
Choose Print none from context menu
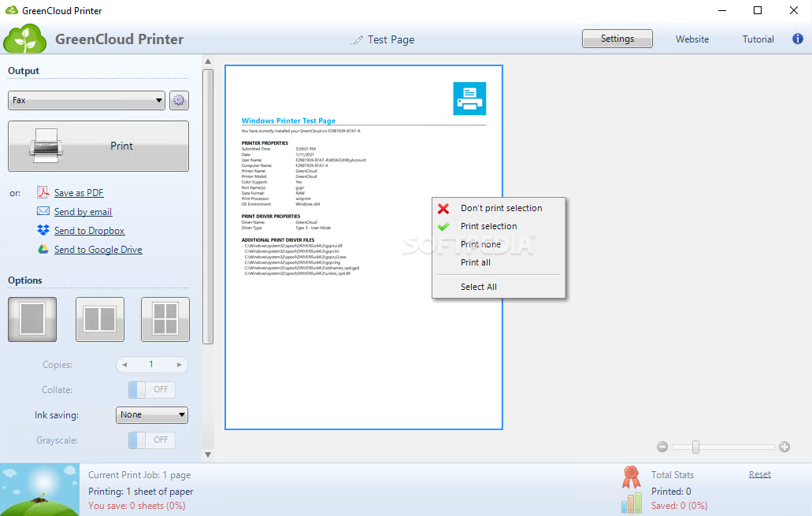[x=499, y=244]
